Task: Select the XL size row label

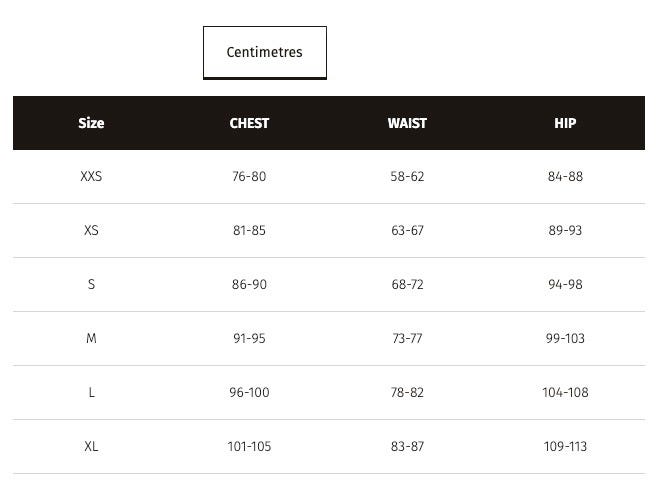Action: (x=91, y=446)
